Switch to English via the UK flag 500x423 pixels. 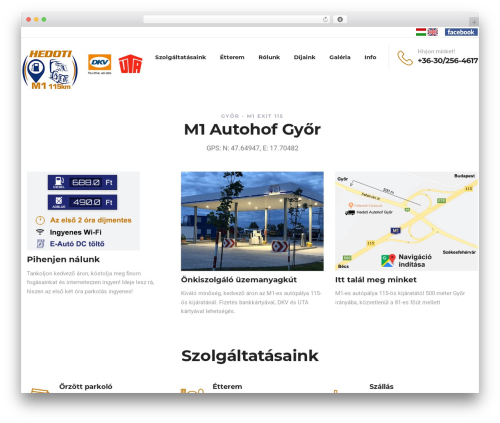(433, 32)
